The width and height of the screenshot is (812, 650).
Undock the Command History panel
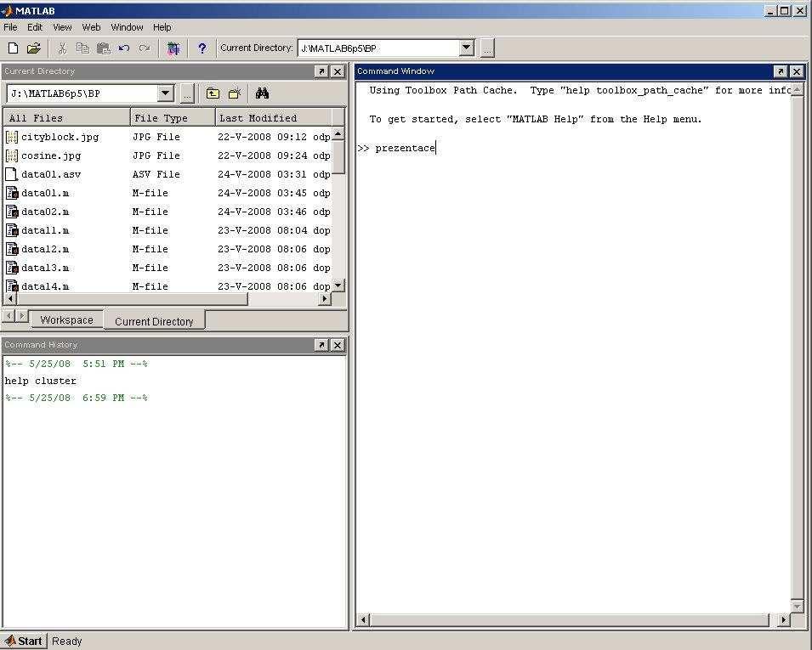(321, 345)
